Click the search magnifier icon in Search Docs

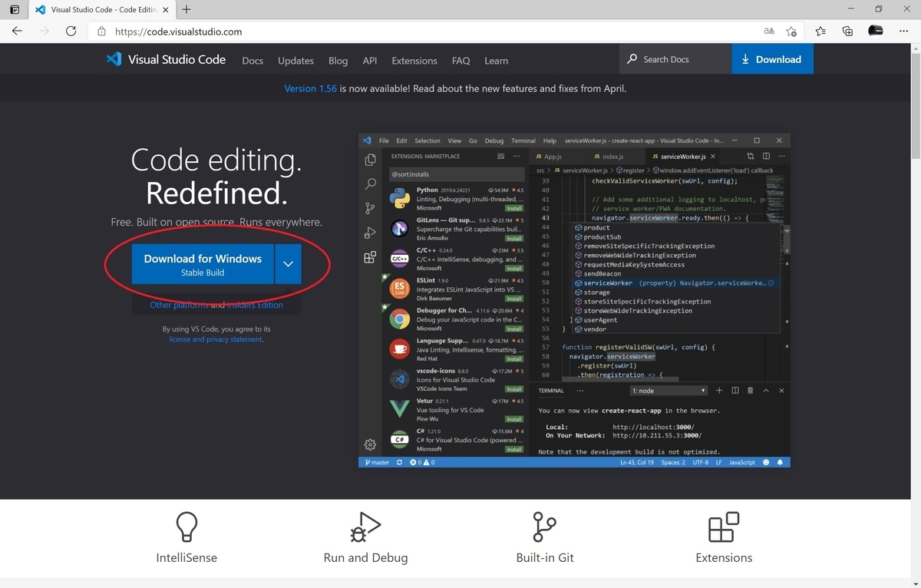click(x=632, y=59)
